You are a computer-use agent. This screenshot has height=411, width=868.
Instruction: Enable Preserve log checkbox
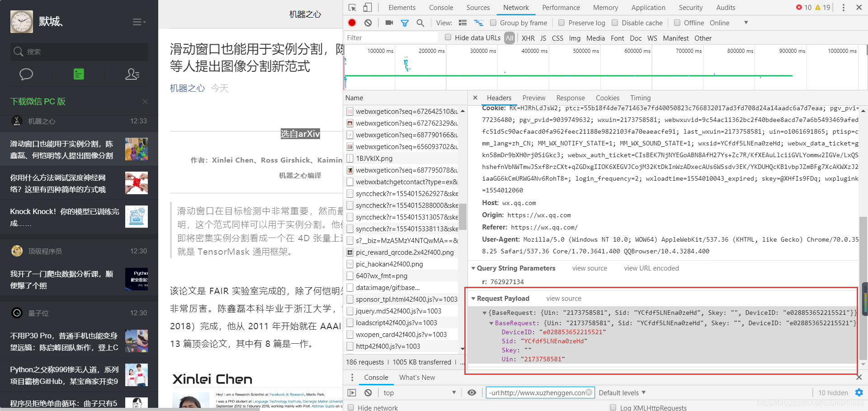(561, 23)
